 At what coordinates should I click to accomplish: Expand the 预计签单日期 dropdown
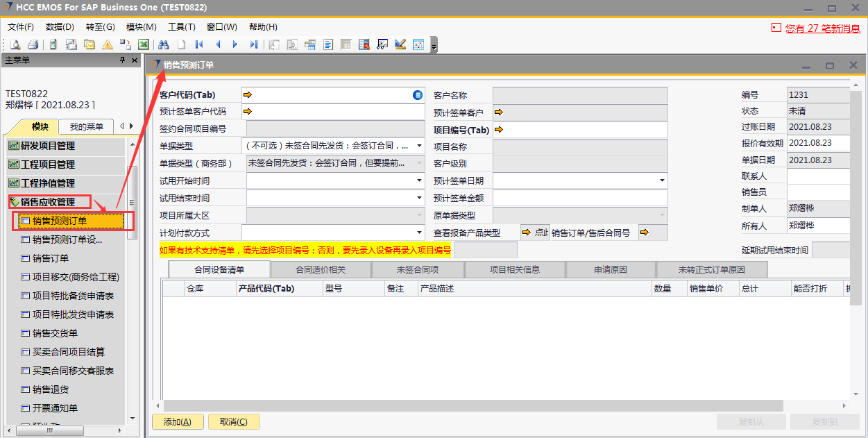click(x=663, y=180)
